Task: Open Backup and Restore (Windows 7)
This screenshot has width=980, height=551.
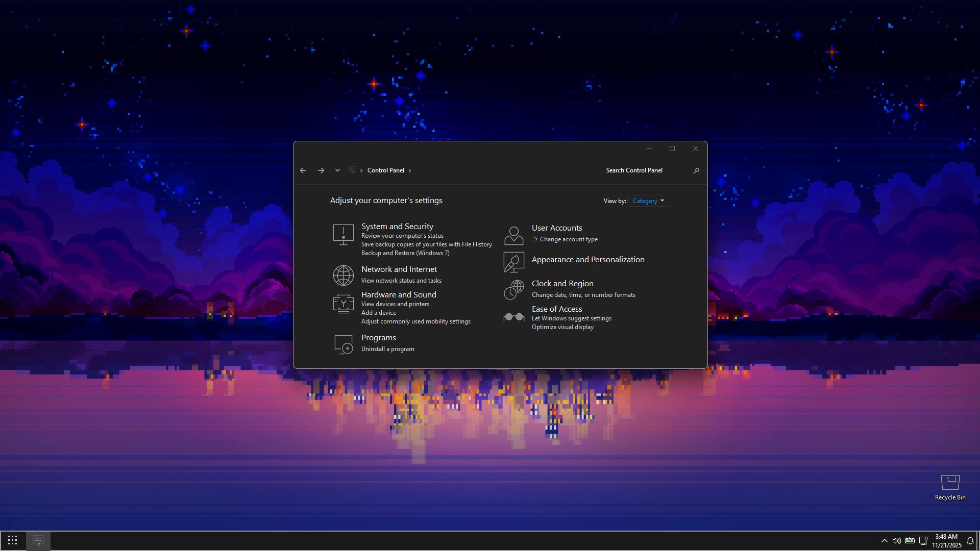Action: pyautogui.click(x=405, y=253)
